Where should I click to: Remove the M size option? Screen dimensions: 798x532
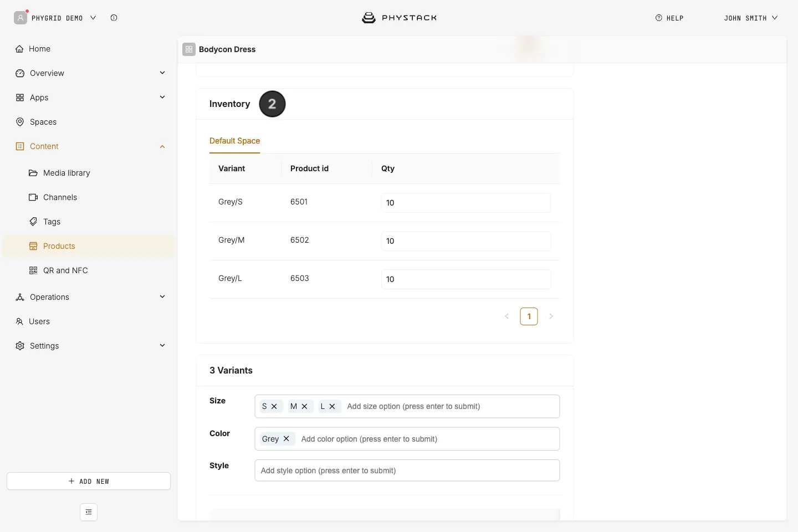pyautogui.click(x=304, y=406)
